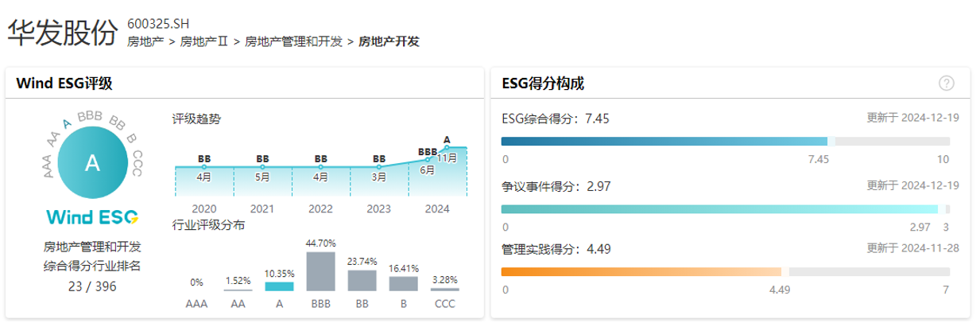Viewport: 980px width, 323px height.
Task: Click the circular A rating badge
Action: click(x=91, y=163)
